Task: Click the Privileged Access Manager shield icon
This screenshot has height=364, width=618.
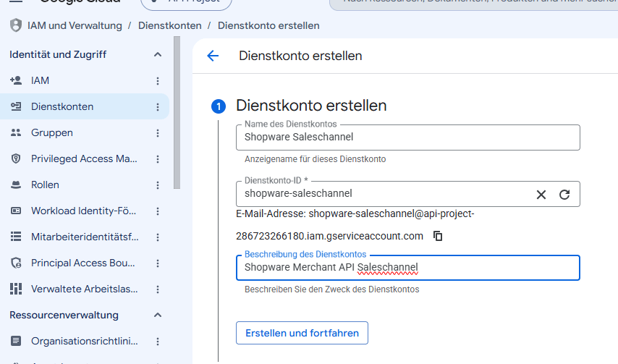Action: pos(16,158)
